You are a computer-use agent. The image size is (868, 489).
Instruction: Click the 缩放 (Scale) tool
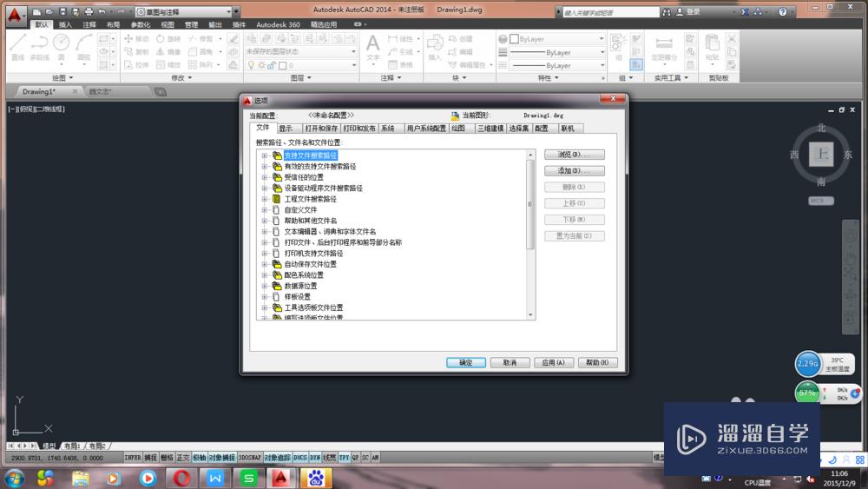168,65
